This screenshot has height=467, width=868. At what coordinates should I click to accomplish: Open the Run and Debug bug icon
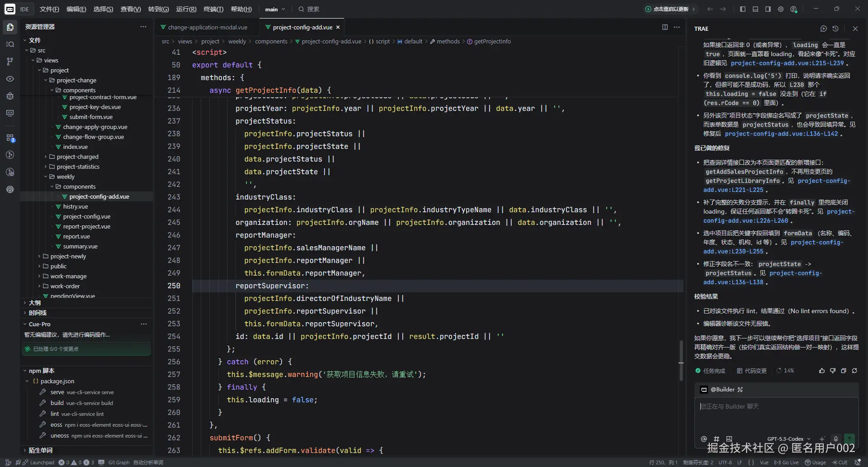coord(10,96)
